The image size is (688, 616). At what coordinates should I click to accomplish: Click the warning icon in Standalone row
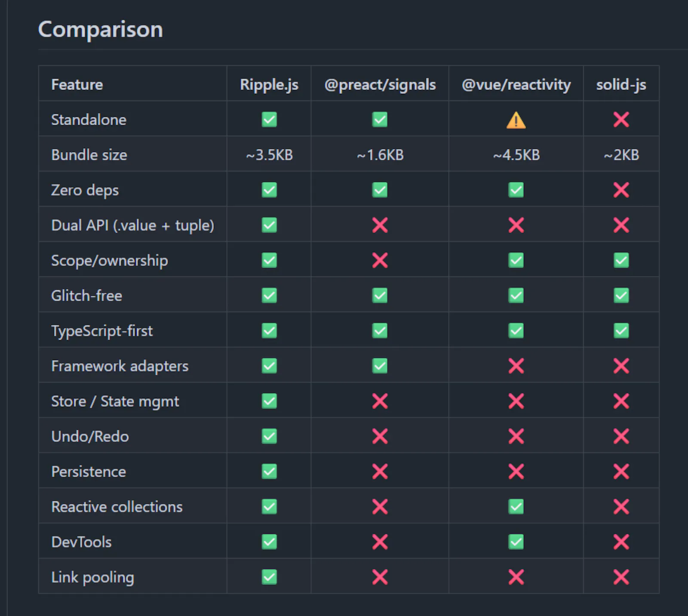click(516, 120)
